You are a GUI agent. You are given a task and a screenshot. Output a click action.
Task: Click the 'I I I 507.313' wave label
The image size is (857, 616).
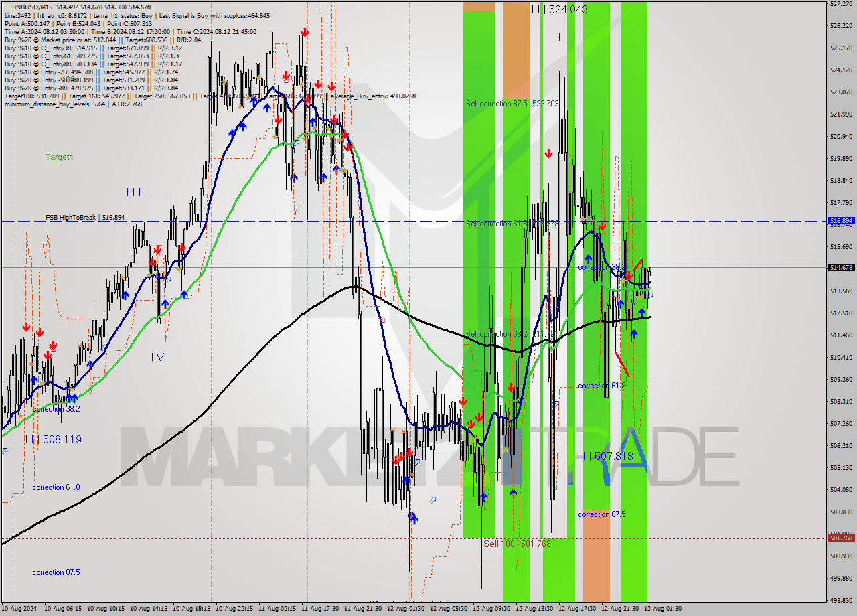pos(605,456)
